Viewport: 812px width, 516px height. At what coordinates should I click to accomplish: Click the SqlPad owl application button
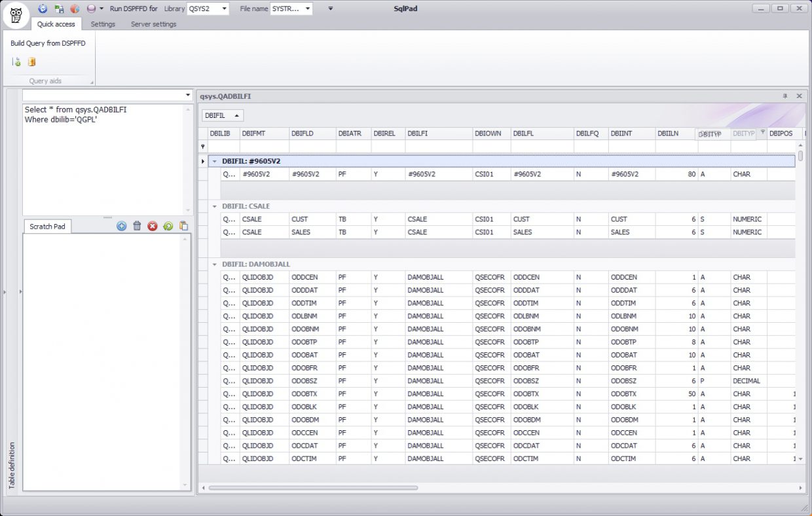pyautogui.click(x=16, y=15)
